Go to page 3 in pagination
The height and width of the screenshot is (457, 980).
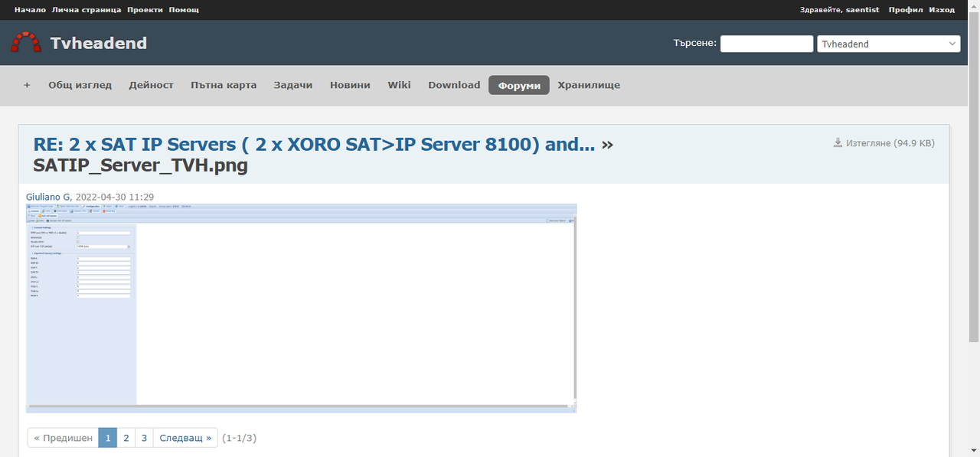144,438
